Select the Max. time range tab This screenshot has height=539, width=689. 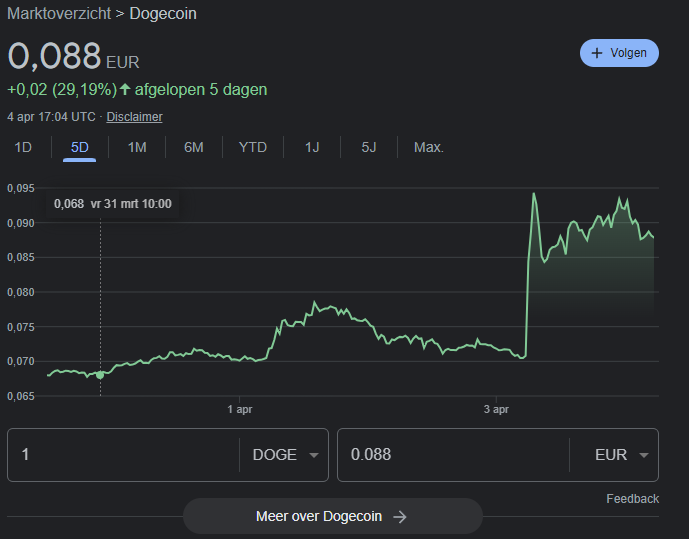coord(429,147)
